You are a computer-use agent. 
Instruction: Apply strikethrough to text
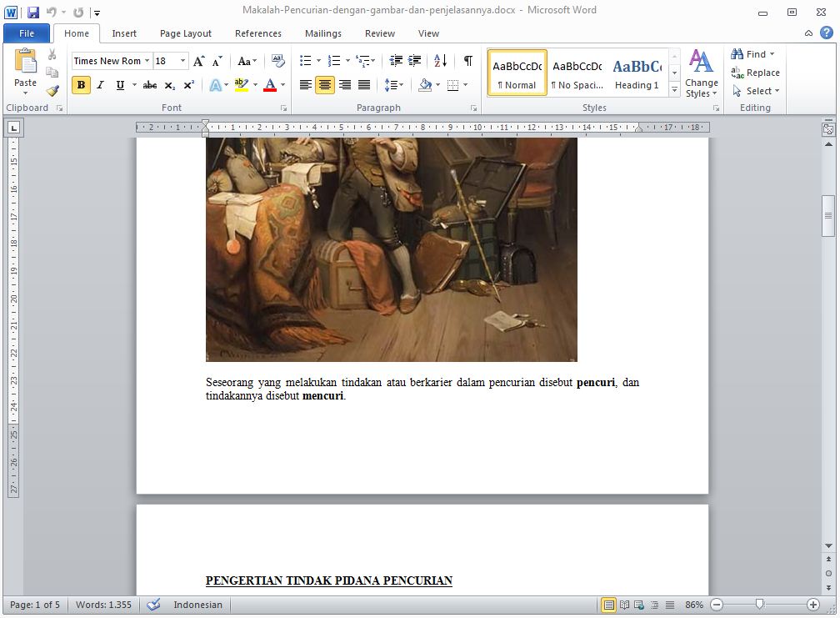(x=150, y=85)
